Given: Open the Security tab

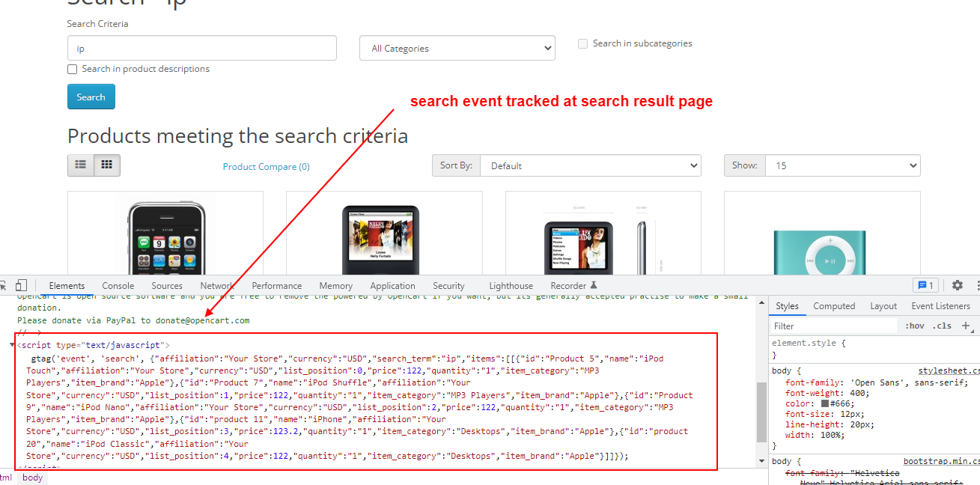Looking at the screenshot, I should pos(448,286).
